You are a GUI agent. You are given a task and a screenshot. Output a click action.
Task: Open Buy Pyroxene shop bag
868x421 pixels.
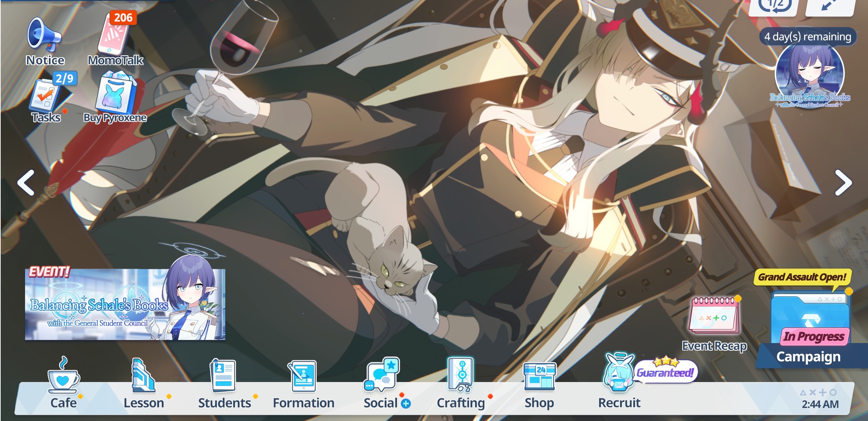(115, 93)
